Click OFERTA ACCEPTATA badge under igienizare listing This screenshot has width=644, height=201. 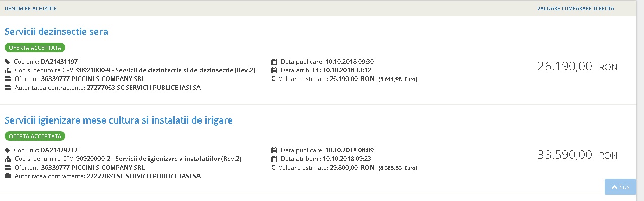(x=35, y=136)
